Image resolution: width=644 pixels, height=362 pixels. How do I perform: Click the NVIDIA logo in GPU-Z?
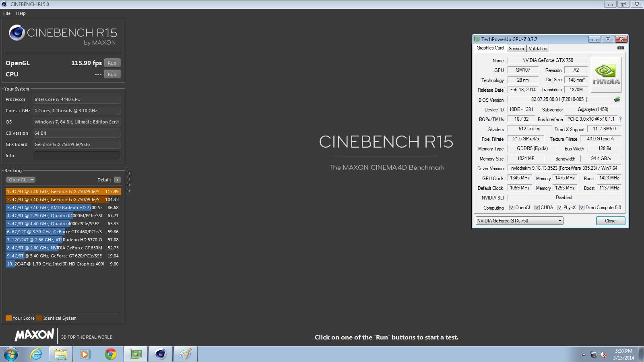606,75
